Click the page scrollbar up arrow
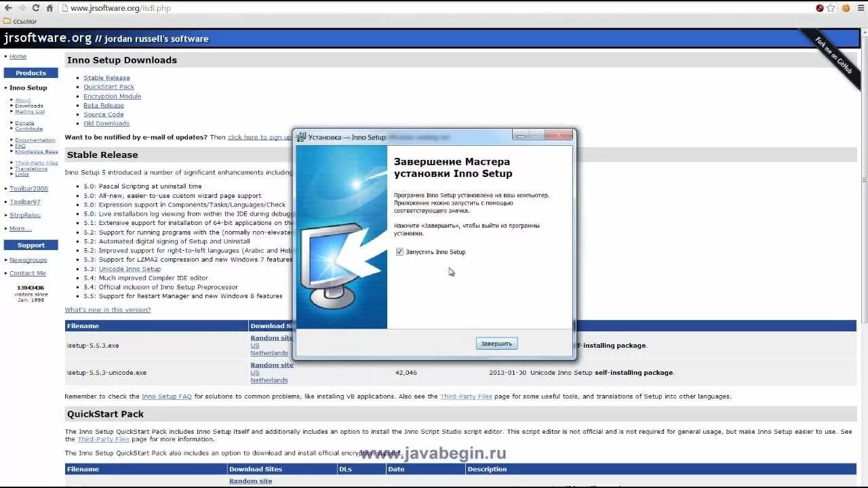 point(864,32)
